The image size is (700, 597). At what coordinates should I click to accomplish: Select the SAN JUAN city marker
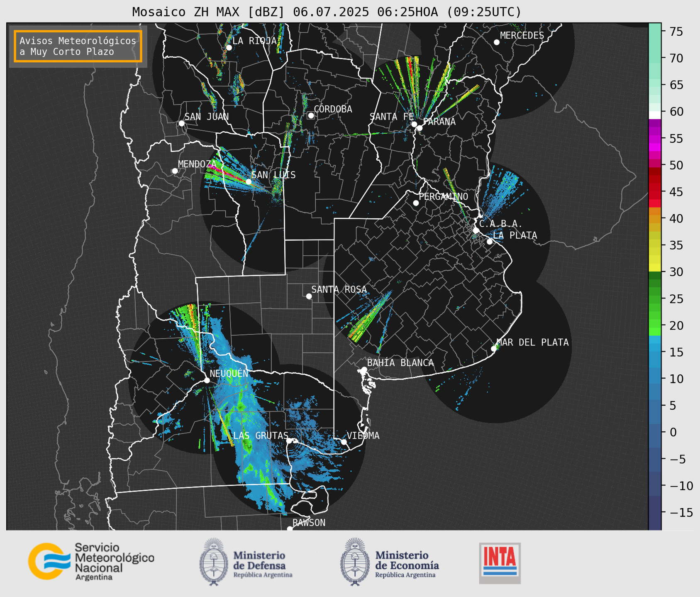point(181,123)
